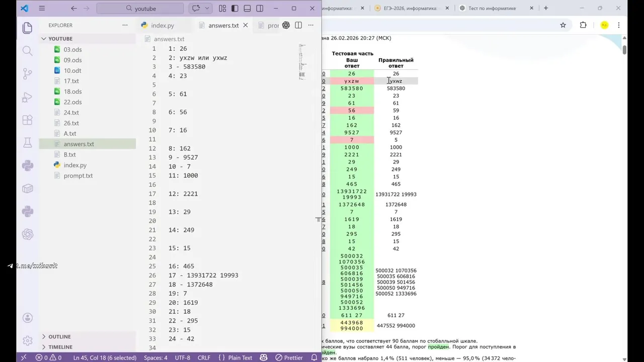644x362 pixels.
Task: Go forward with the right arrow
Action: tap(86, 9)
